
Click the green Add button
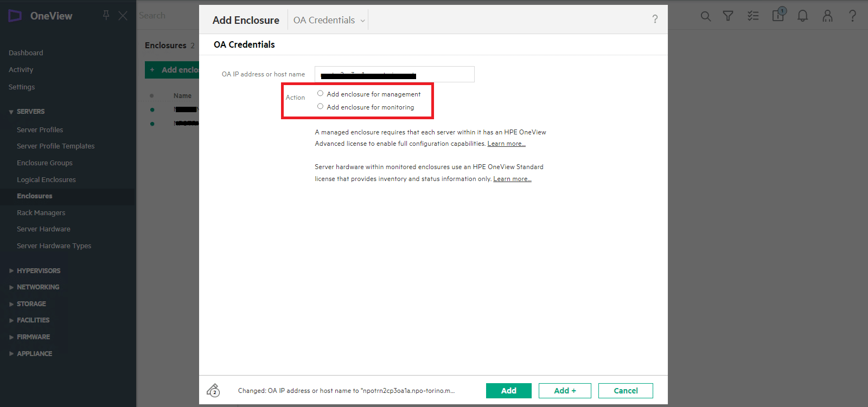[x=509, y=391]
